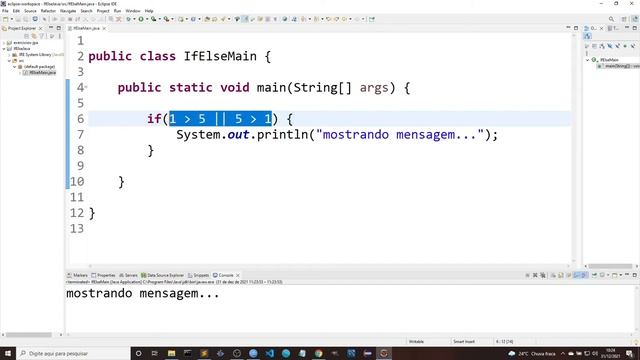The image size is (640, 360).
Task: Select the Java perspective icon
Action: coord(635,19)
